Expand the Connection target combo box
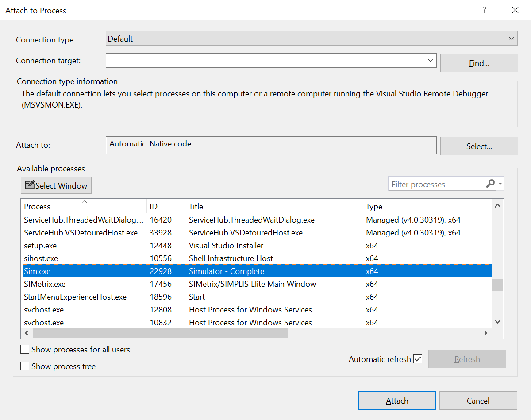 [431, 61]
